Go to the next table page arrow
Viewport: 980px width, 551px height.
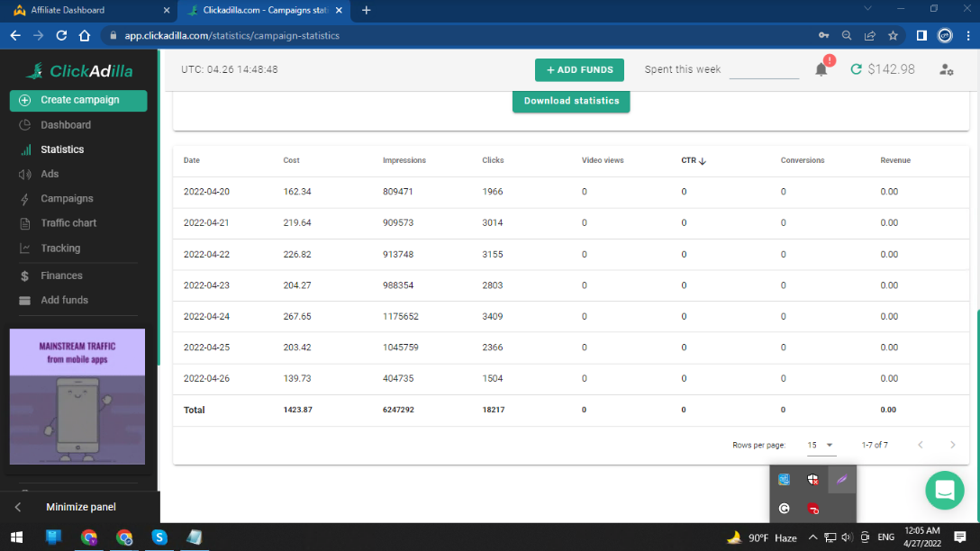952,445
